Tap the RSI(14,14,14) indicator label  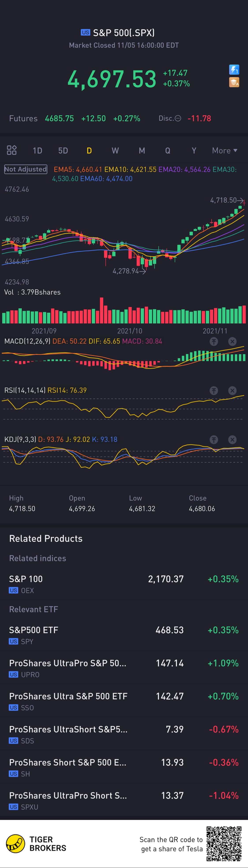25,390
